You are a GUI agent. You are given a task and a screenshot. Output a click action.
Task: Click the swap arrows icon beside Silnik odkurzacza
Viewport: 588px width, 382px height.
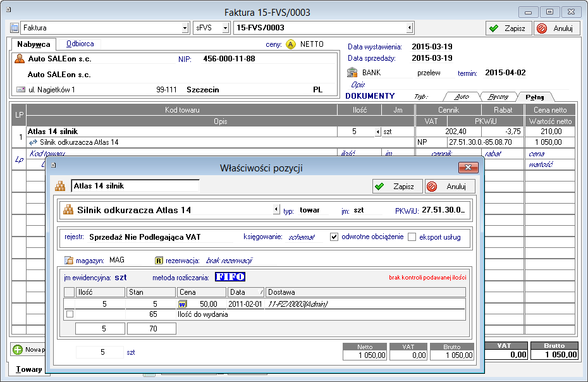[x=33, y=142]
